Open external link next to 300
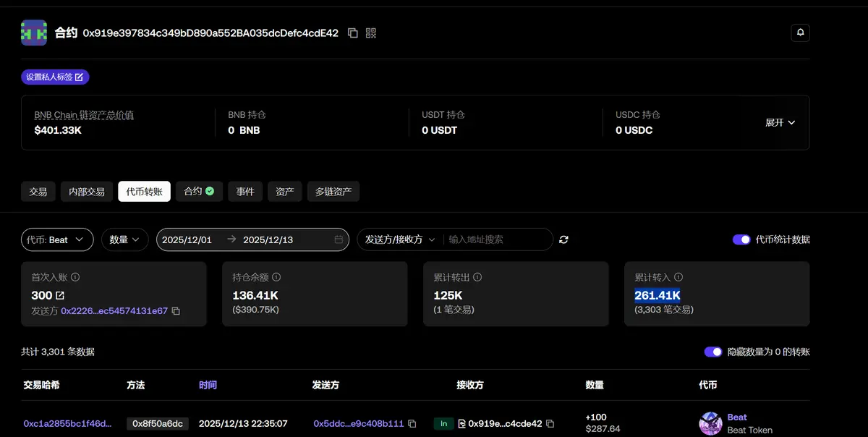Image resolution: width=868 pixels, height=437 pixels. (60, 295)
